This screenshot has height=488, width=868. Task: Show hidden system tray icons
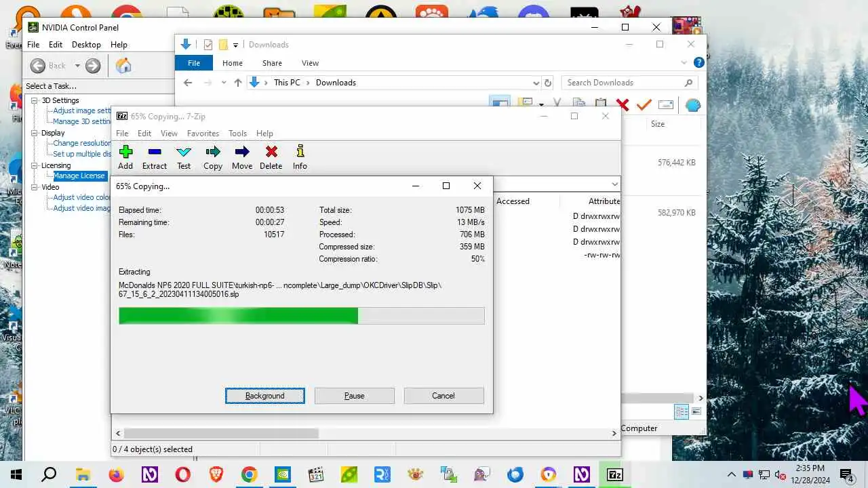click(731, 474)
